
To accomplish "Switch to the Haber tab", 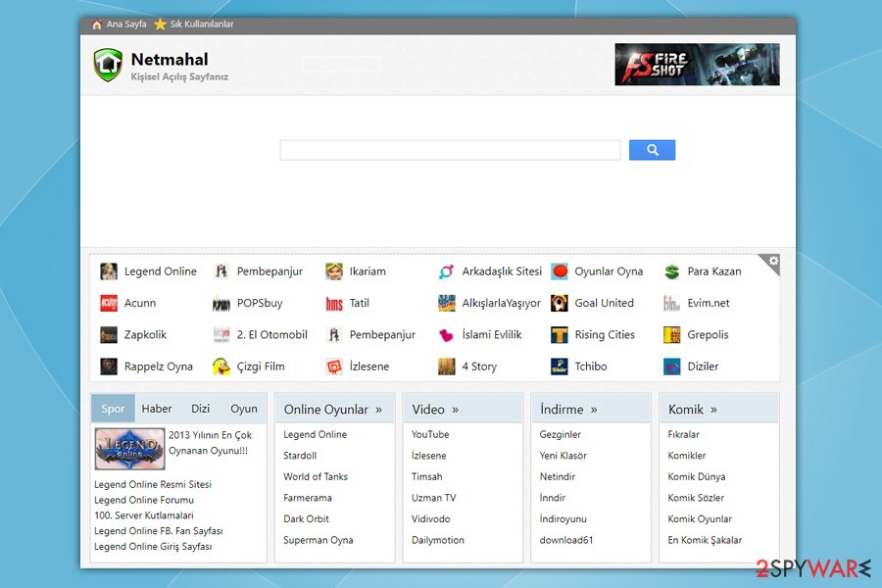I will click(x=157, y=409).
